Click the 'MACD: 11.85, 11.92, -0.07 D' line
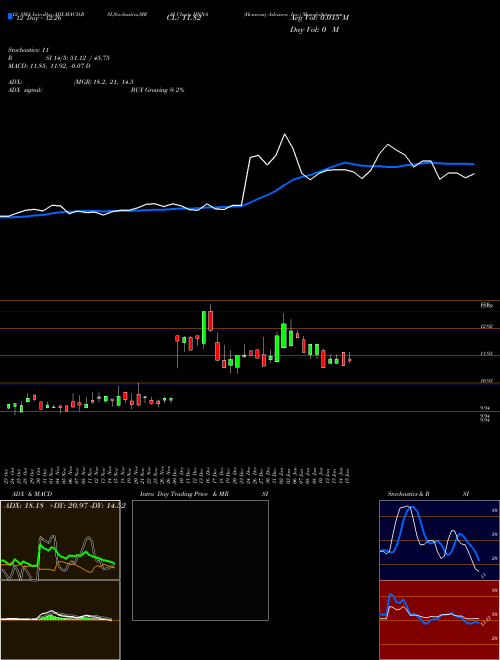The width and height of the screenshot is (500, 660). 49,66
